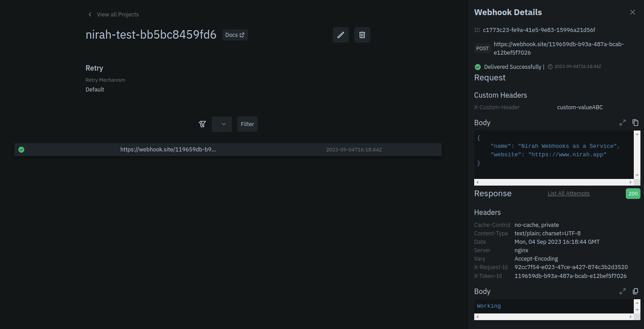This screenshot has height=329, width=644.
Task: Select the webhook.site attempt row
Action: pos(228,150)
